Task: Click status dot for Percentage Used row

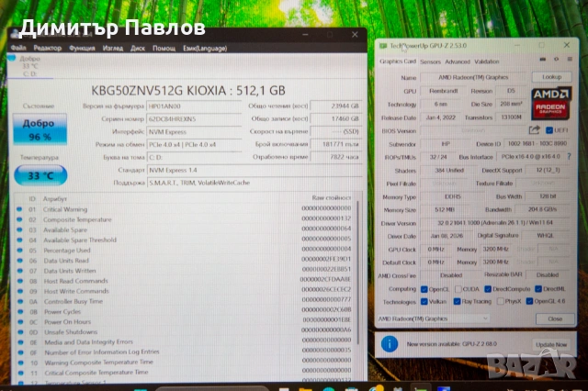Action: (19, 251)
